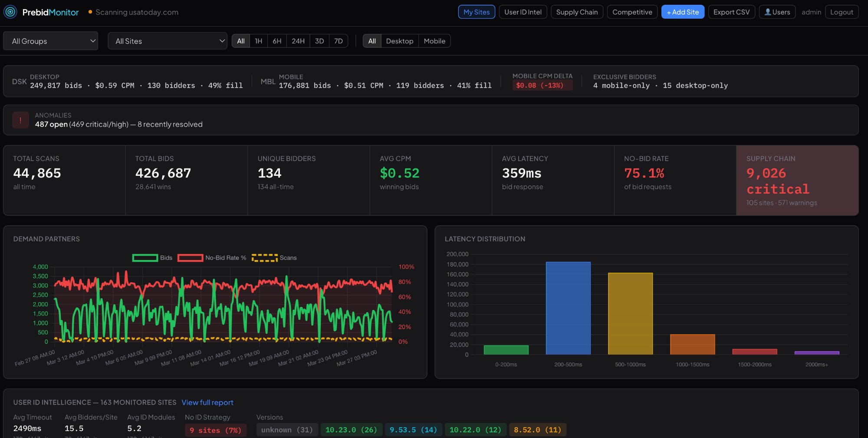This screenshot has width=868, height=438.
Task: Open the All Groups dropdown
Action: pyautogui.click(x=50, y=41)
